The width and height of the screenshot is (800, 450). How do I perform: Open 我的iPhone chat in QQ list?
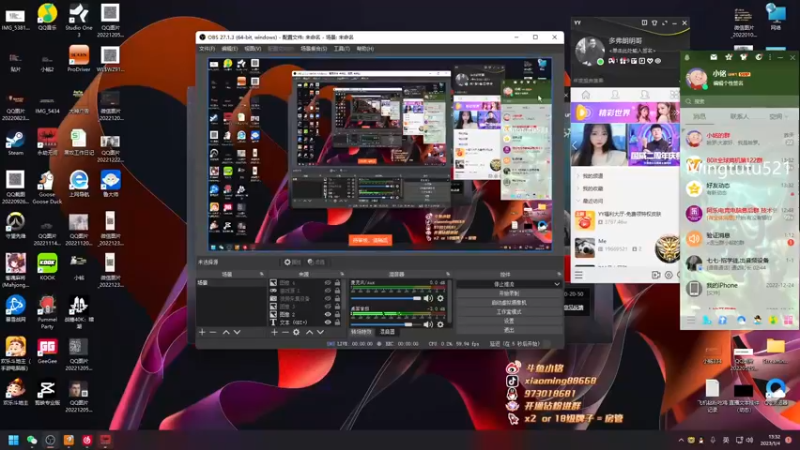click(739, 288)
